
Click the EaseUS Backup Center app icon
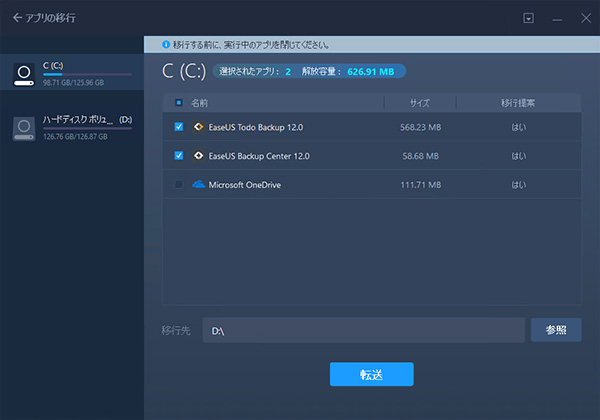click(x=198, y=155)
